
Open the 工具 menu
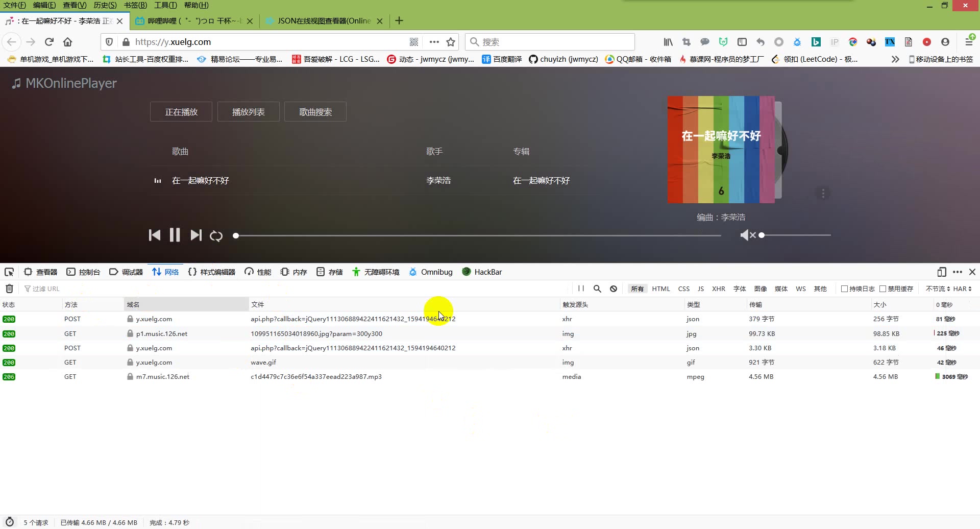[x=165, y=5]
